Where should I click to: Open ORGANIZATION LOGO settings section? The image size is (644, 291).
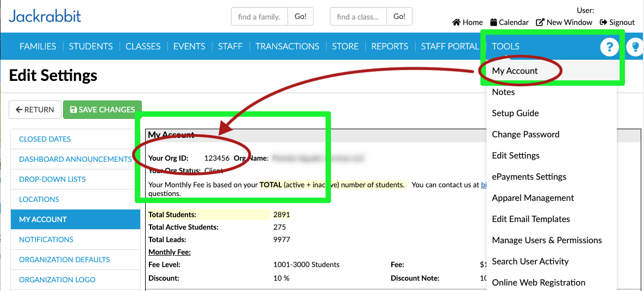pos(76,280)
